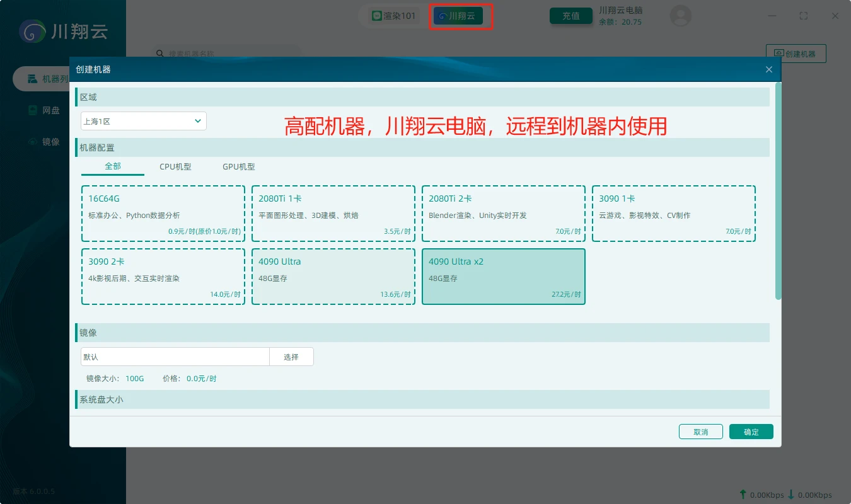Click the 机器配置 section header
This screenshot has width=851, height=504.
point(422,147)
